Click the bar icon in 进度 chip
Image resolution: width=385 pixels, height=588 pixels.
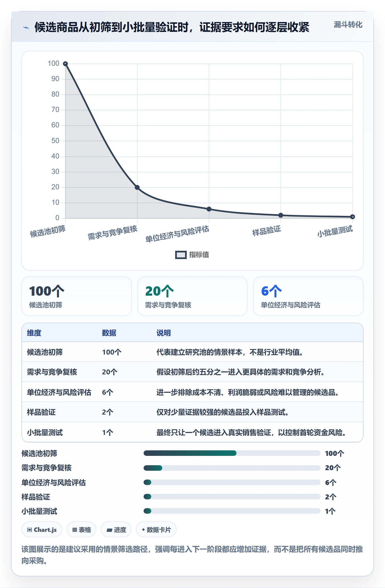click(109, 530)
